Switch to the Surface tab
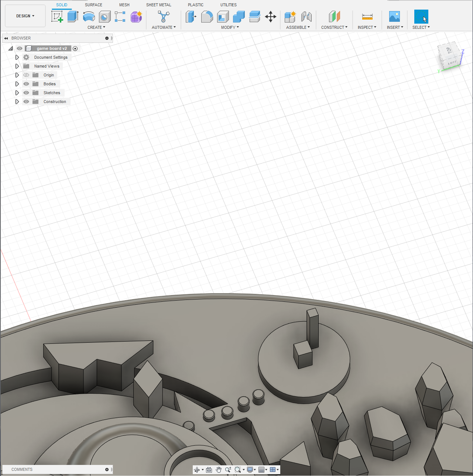The height and width of the screenshot is (476, 473). click(x=93, y=5)
